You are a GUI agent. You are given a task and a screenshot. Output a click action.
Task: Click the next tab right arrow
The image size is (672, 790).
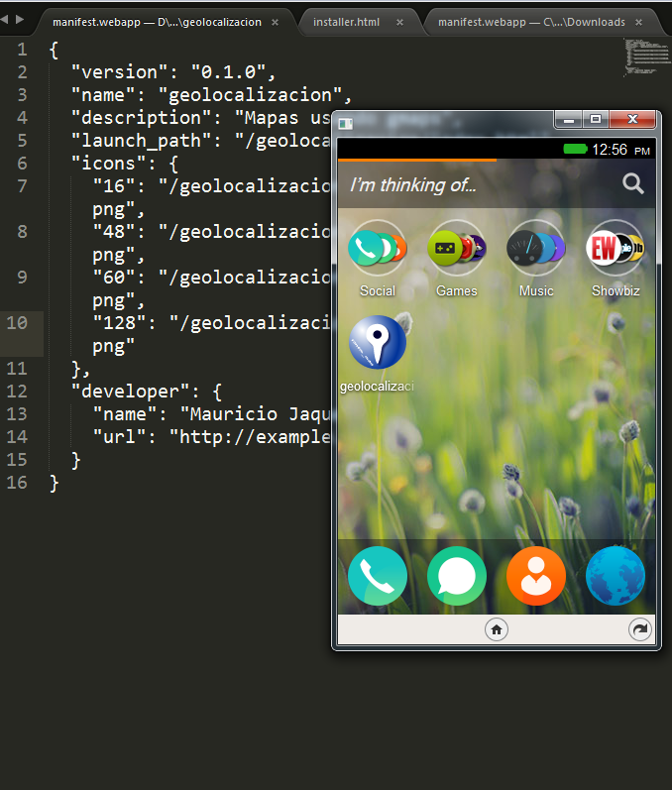pos(20,19)
